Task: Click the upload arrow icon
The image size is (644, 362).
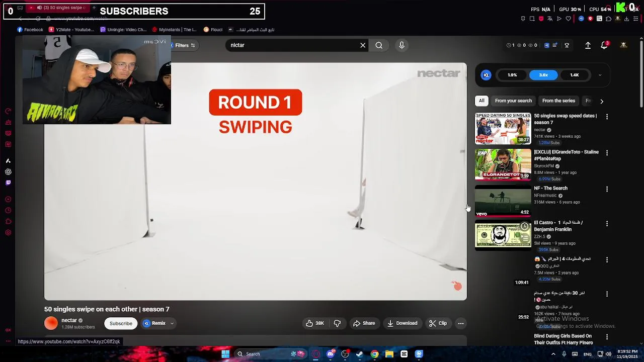Action: [588, 45]
